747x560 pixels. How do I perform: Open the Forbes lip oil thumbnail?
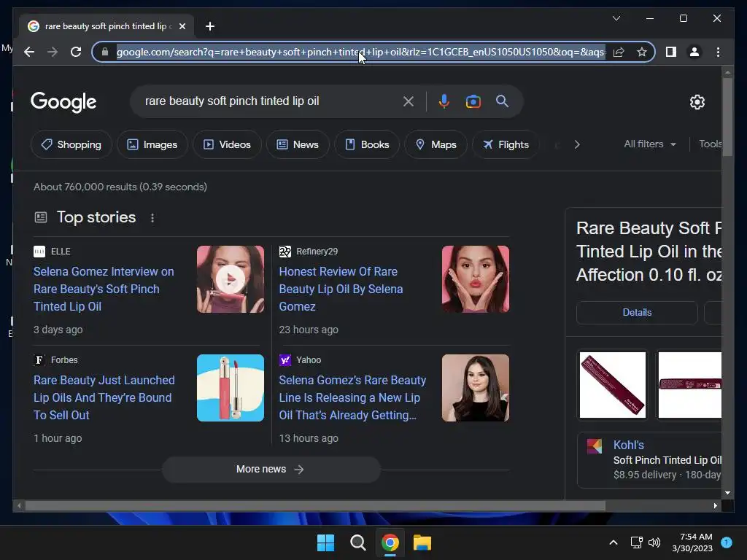[x=231, y=388]
